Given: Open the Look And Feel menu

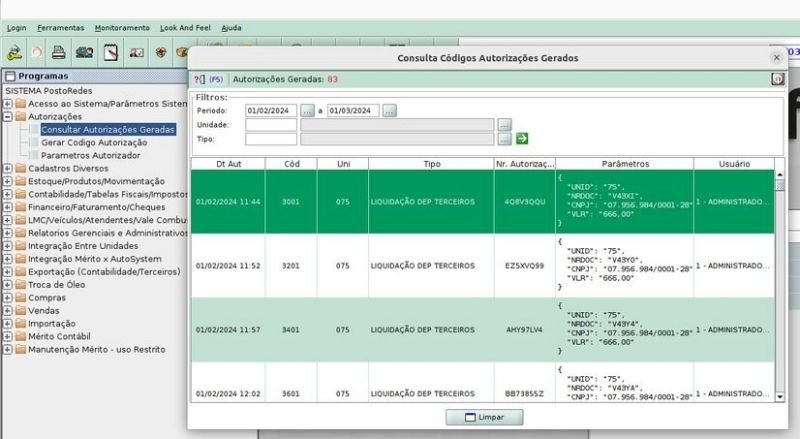Looking at the screenshot, I should pos(185,28).
